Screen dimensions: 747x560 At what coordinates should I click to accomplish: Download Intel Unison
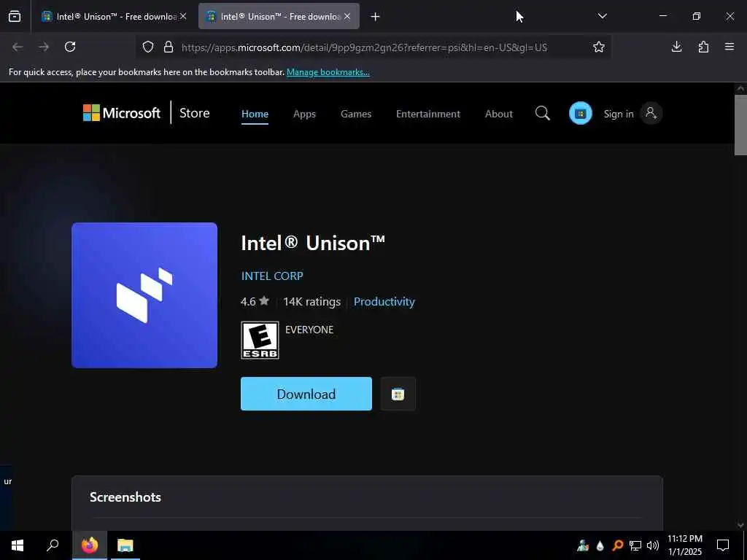click(x=306, y=394)
